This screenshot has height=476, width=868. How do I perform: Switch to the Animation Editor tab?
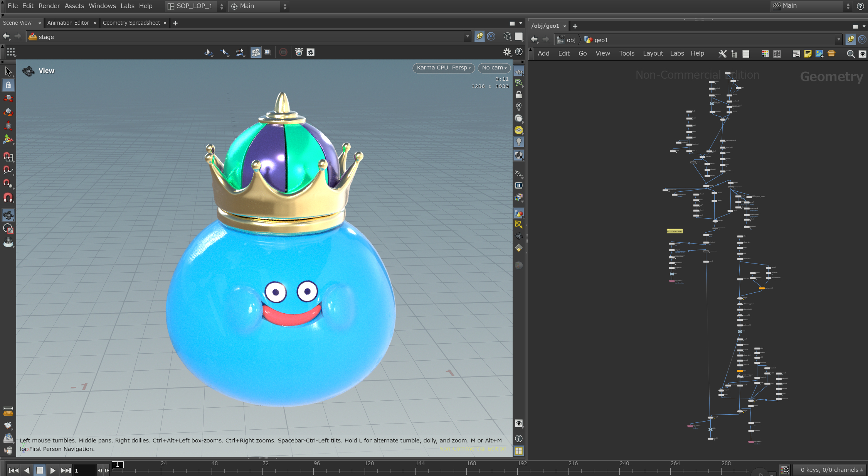tap(68, 23)
